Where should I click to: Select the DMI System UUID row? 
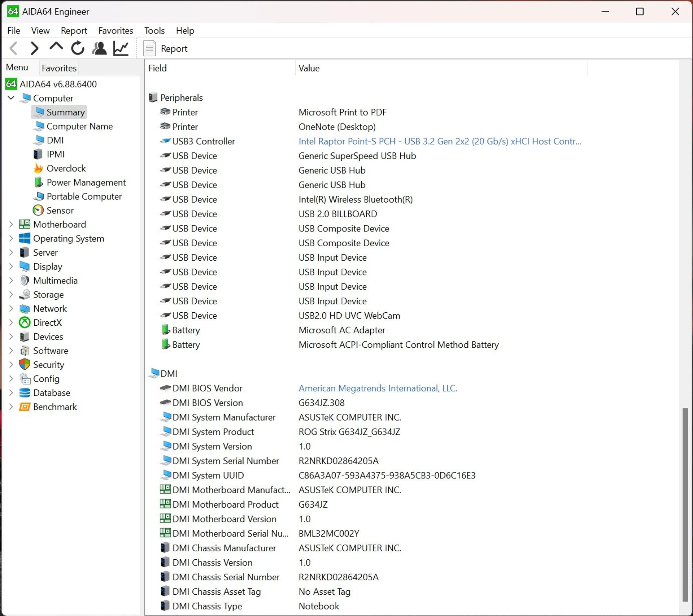(x=318, y=475)
